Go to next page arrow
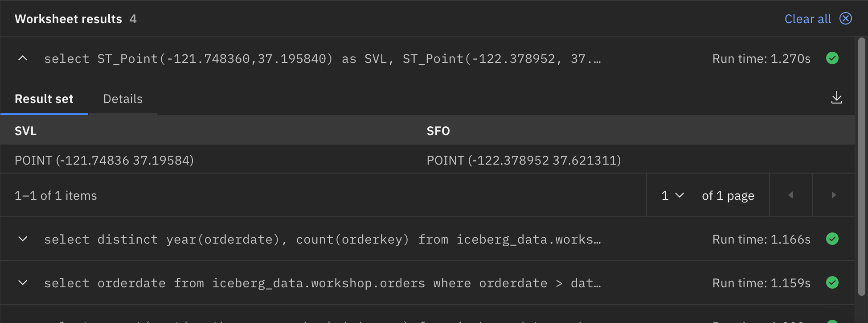This screenshot has width=868, height=323. (833, 195)
